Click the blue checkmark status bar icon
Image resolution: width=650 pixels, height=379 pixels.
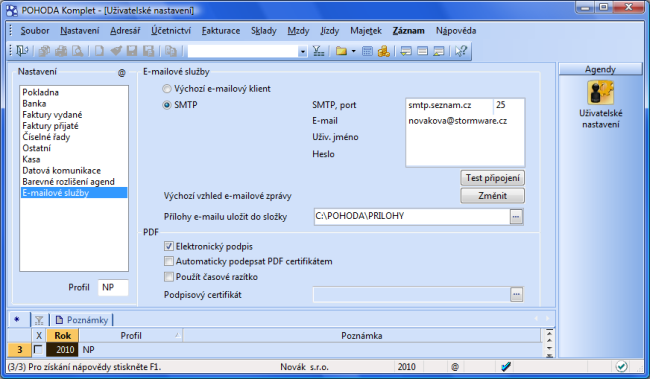[506, 367]
